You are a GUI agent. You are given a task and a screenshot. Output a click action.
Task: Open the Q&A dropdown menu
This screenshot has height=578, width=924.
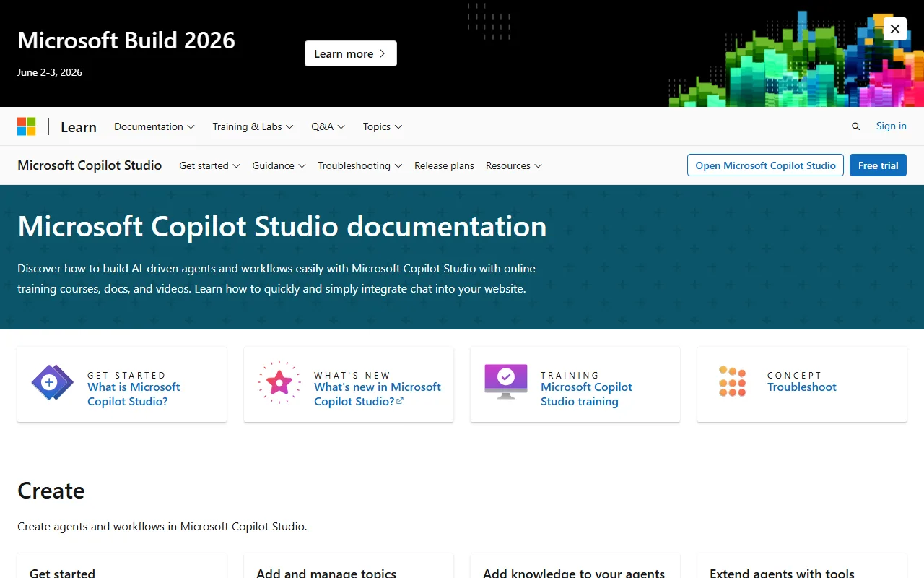tap(328, 126)
